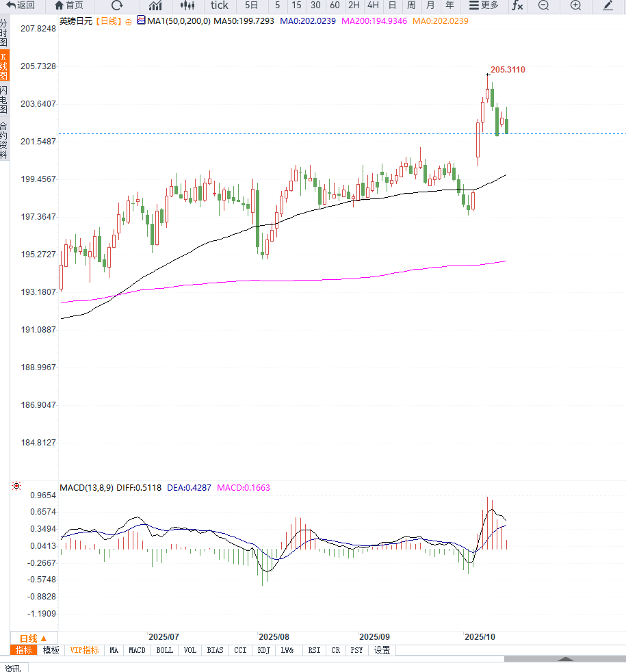Open 分时图 side tab
The width and height of the screenshot is (626, 672).
point(4,33)
